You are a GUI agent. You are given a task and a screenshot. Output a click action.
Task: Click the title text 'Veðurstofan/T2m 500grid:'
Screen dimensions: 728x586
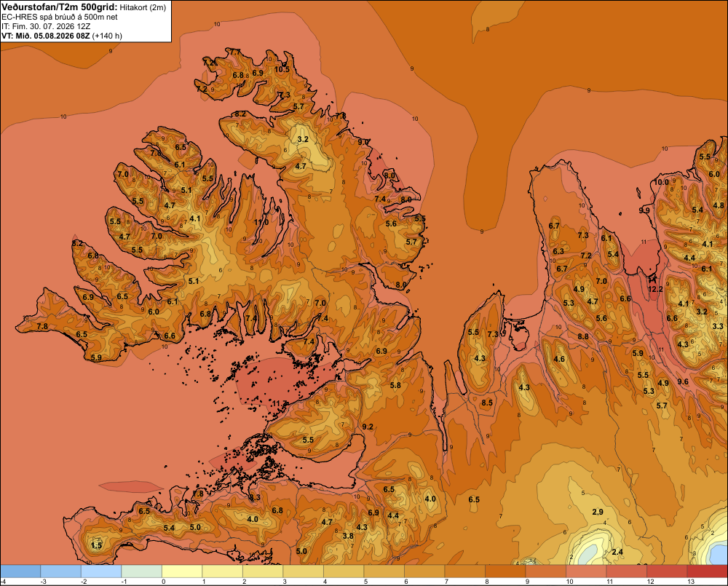60,7
